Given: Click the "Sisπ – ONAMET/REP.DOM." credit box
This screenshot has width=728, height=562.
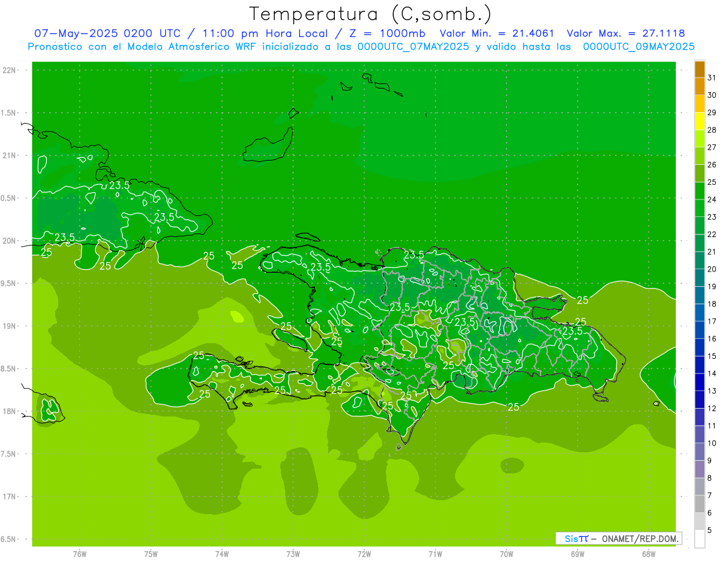Looking at the screenshot, I should point(618,538).
